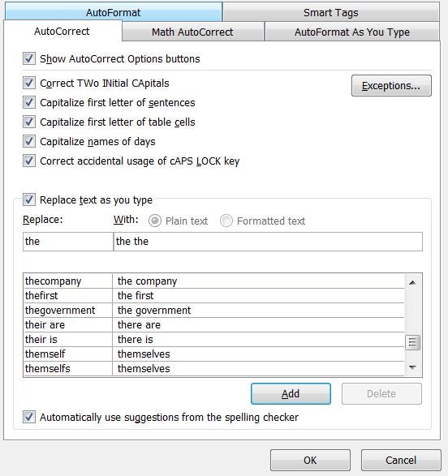The height and width of the screenshot is (476, 448).
Task: Disable Replace text as you type
Action: click(29, 199)
